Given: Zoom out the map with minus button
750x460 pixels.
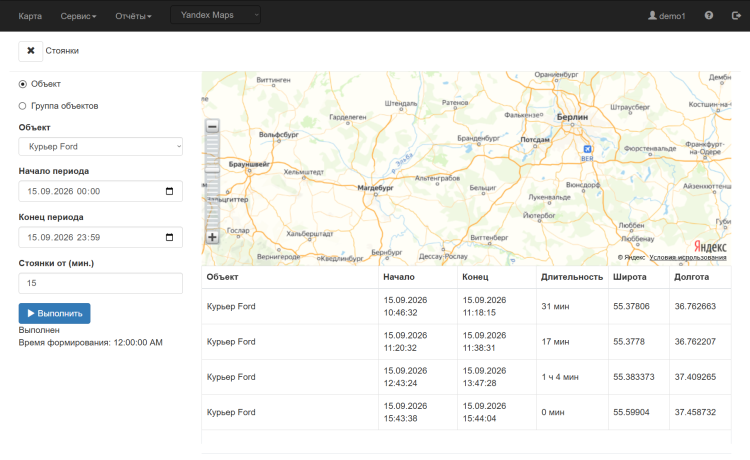Looking at the screenshot, I should click(212, 127).
